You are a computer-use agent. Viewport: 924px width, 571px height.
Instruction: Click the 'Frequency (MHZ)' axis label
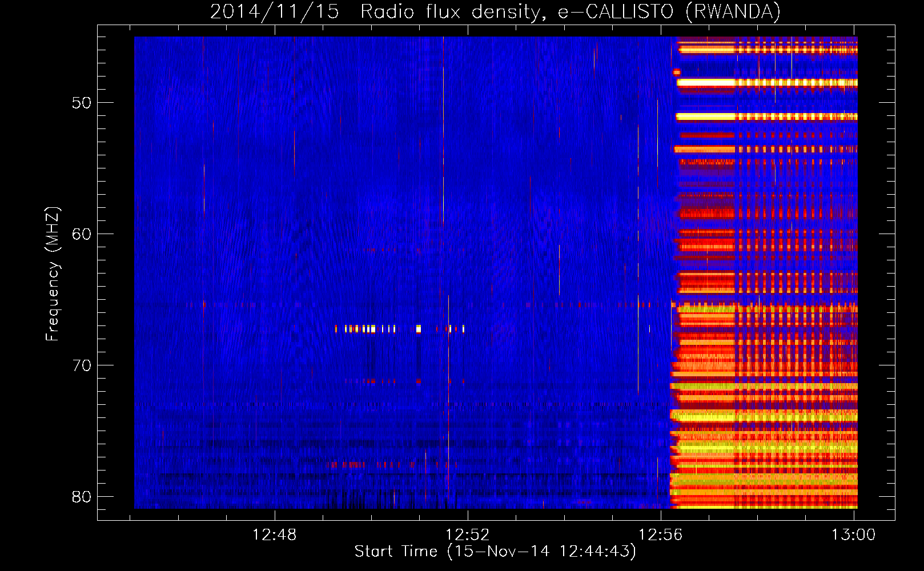point(53,274)
